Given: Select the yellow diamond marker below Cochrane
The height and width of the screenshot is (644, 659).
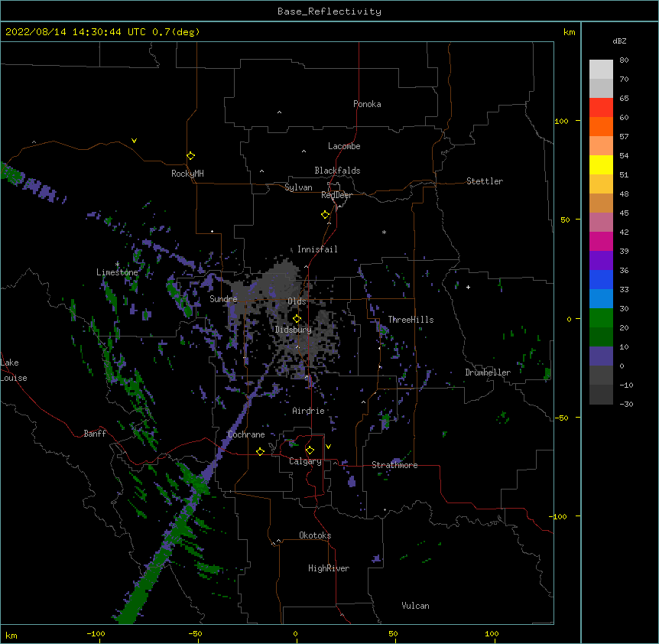Looking at the screenshot, I should [x=260, y=451].
